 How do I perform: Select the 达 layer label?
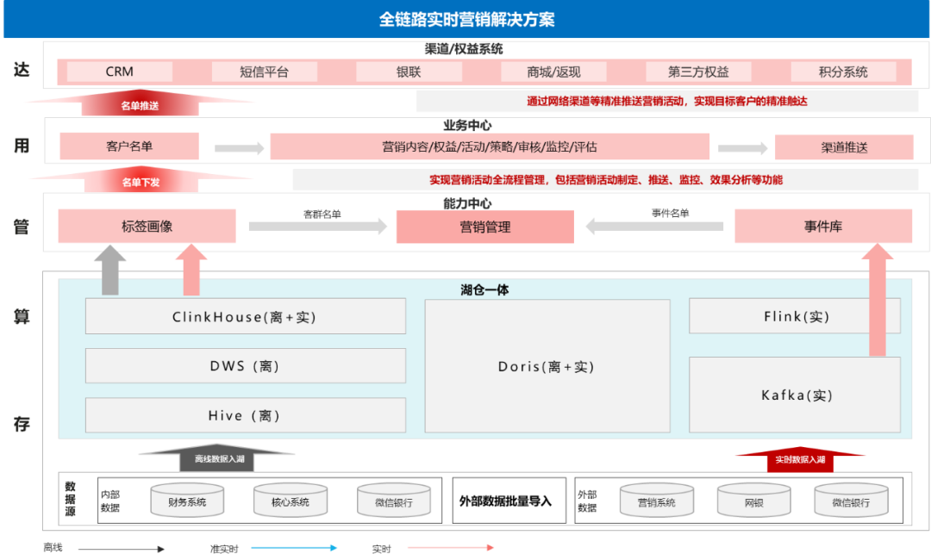pos(22,70)
